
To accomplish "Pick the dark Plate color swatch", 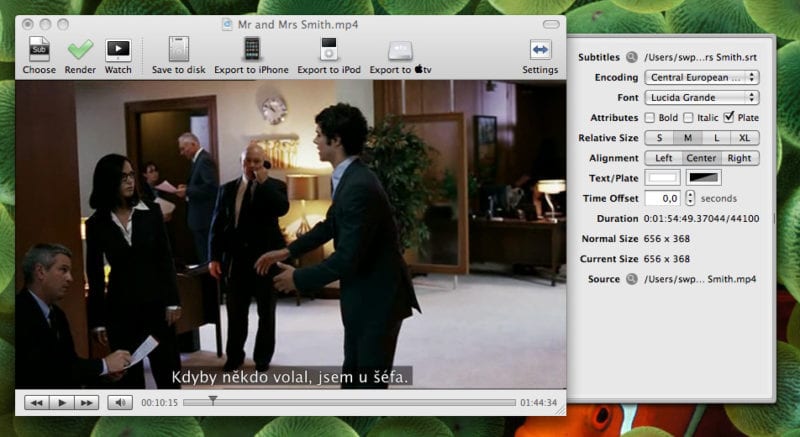I will point(704,178).
